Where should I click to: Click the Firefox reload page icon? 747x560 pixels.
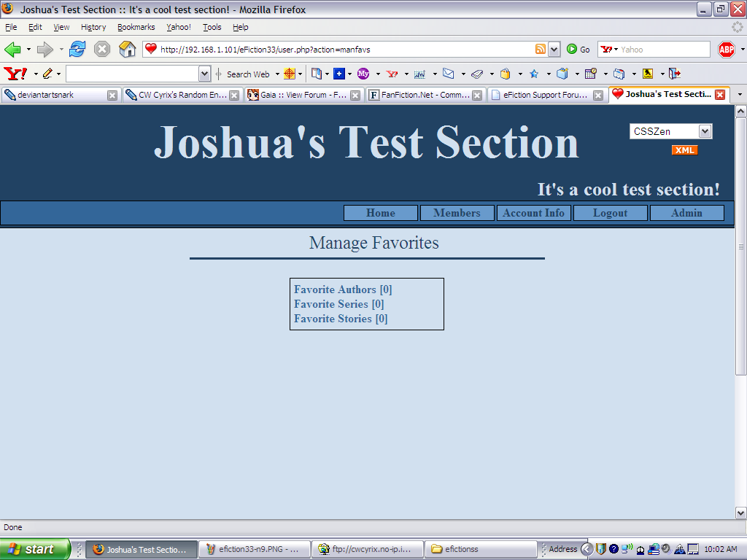point(77,49)
